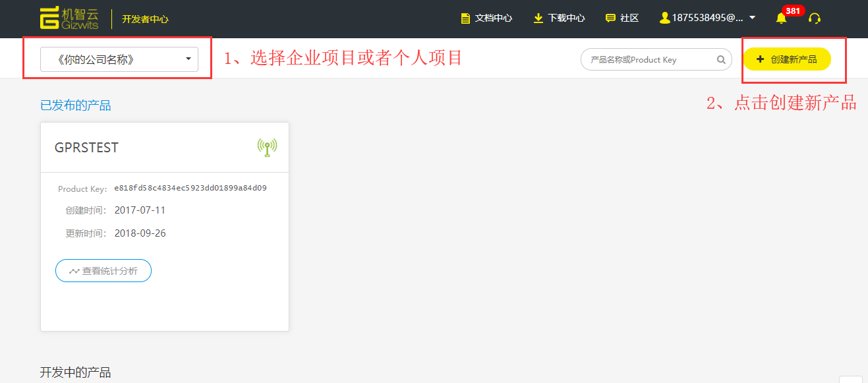This screenshot has width=868, height=383.
Task: Click 查看统计分析 statistics button
Action: (103, 271)
